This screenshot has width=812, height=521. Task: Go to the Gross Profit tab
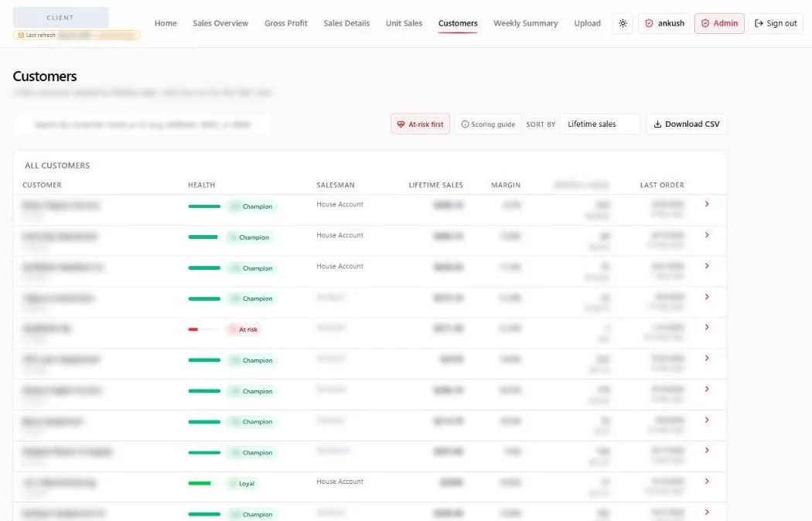(x=286, y=23)
